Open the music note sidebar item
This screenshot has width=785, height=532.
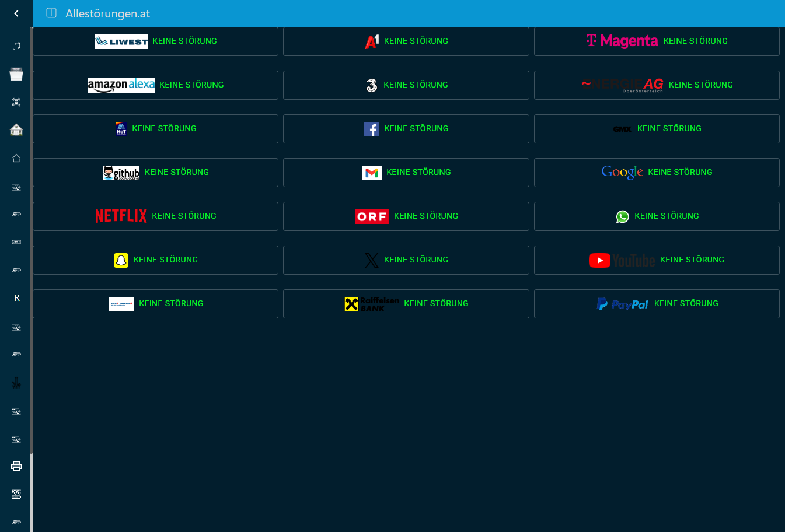coord(16,45)
